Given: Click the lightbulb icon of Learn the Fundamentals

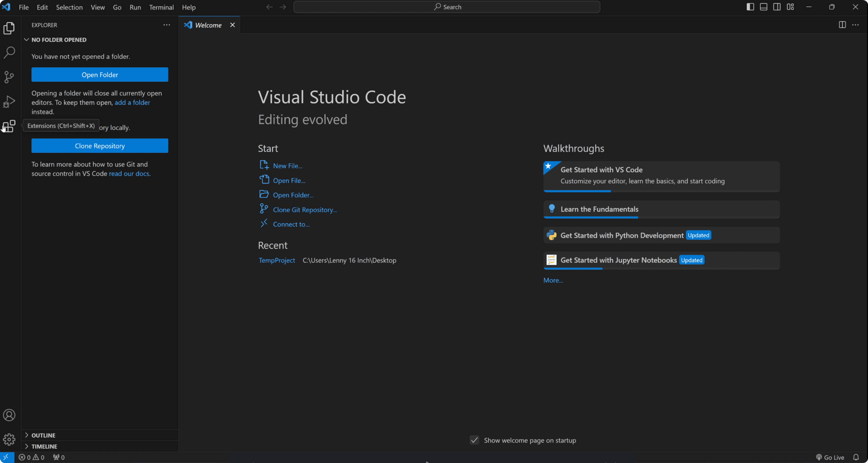Looking at the screenshot, I should tap(552, 209).
